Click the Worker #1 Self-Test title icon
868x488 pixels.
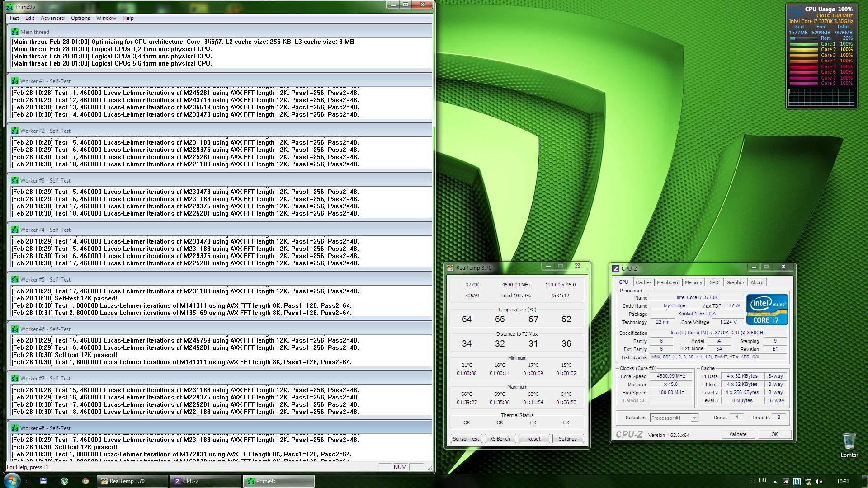[15, 81]
